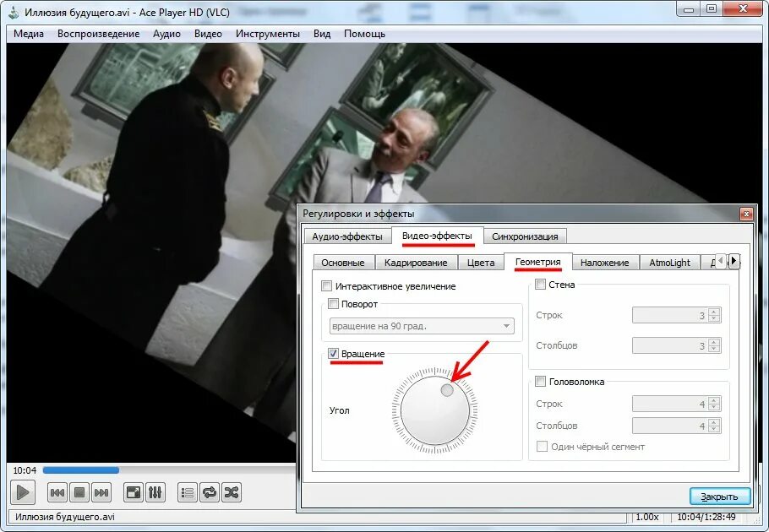Uncheck the Вращение checkbox
This screenshot has height=532, width=769.
(333, 353)
